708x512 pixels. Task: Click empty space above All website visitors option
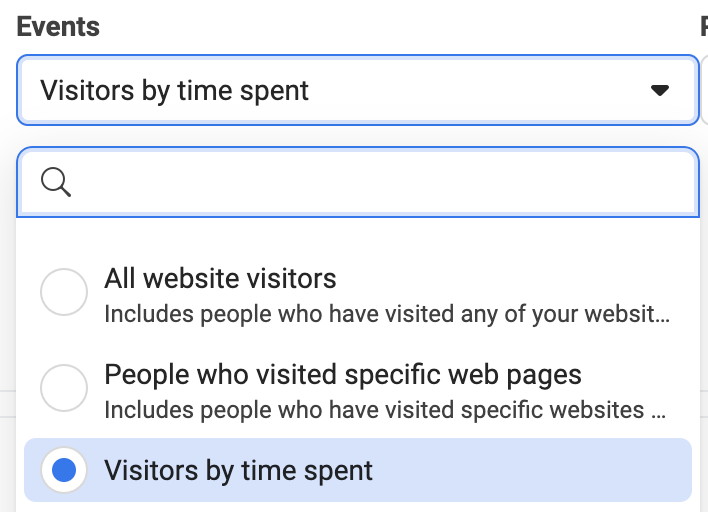pyautogui.click(x=358, y=239)
